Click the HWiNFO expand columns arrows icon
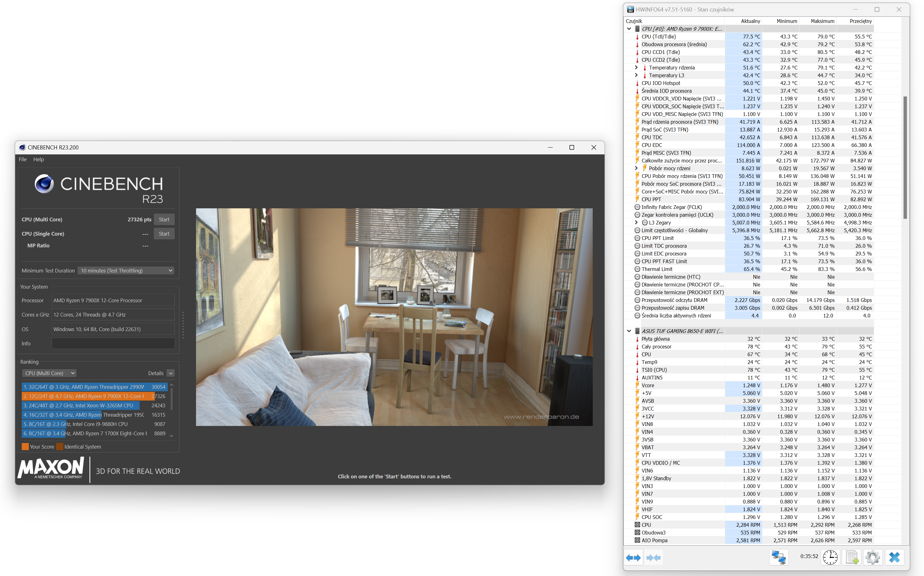The height and width of the screenshot is (576, 924). coord(633,557)
